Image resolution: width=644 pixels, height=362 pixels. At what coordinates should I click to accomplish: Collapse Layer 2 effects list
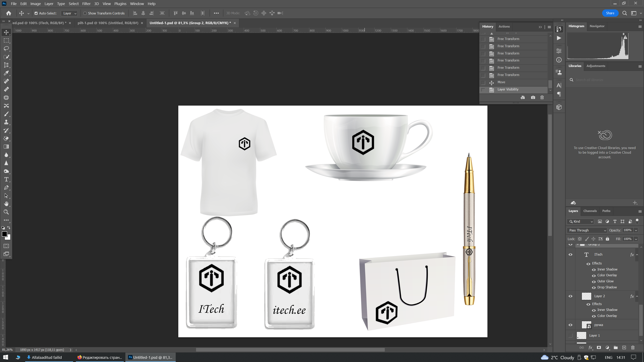click(637, 296)
